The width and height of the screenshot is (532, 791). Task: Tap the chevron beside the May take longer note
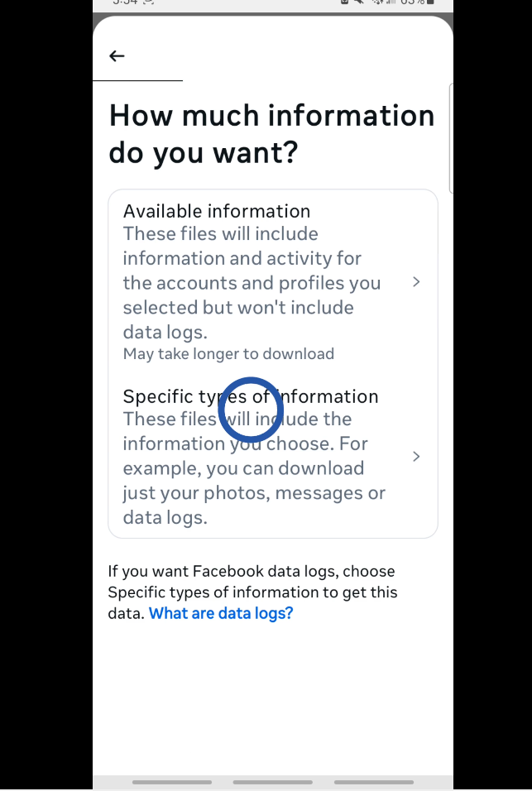(416, 281)
